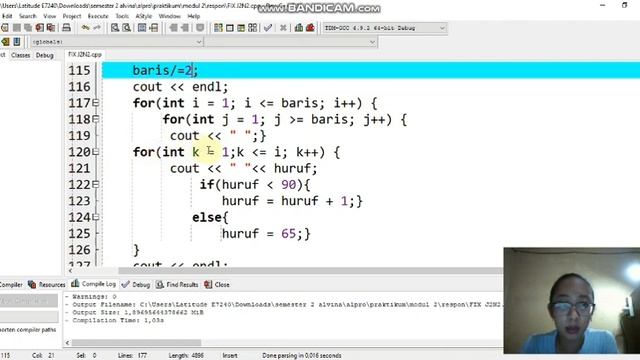This screenshot has width=640, height=360.
Task: Switch to the Compile Log tab
Action: 93,284
